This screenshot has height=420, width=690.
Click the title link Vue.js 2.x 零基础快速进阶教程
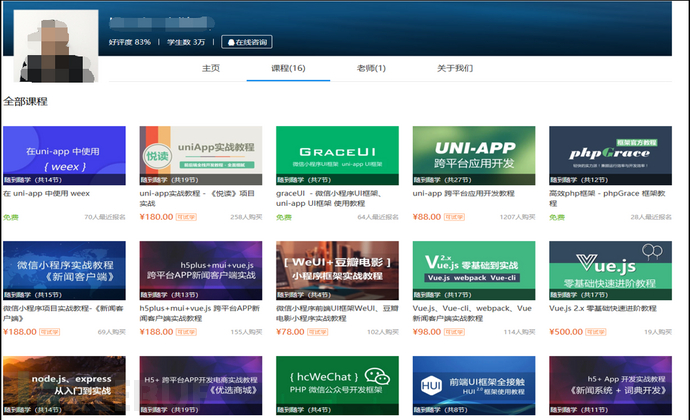click(603, 308)
